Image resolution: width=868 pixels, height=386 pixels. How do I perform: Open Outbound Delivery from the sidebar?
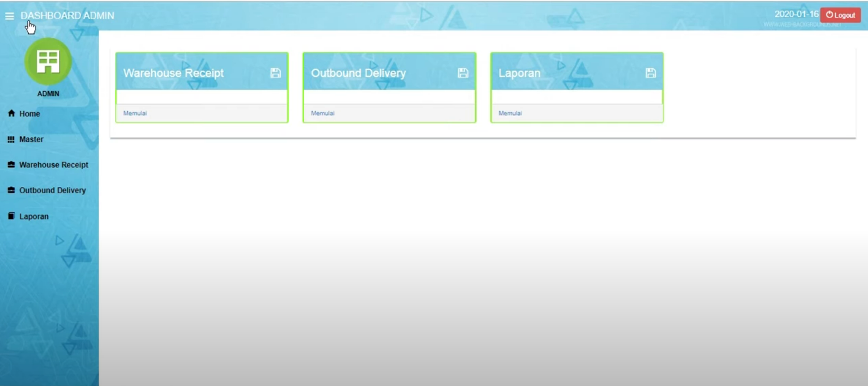click(x=52, y=191)
